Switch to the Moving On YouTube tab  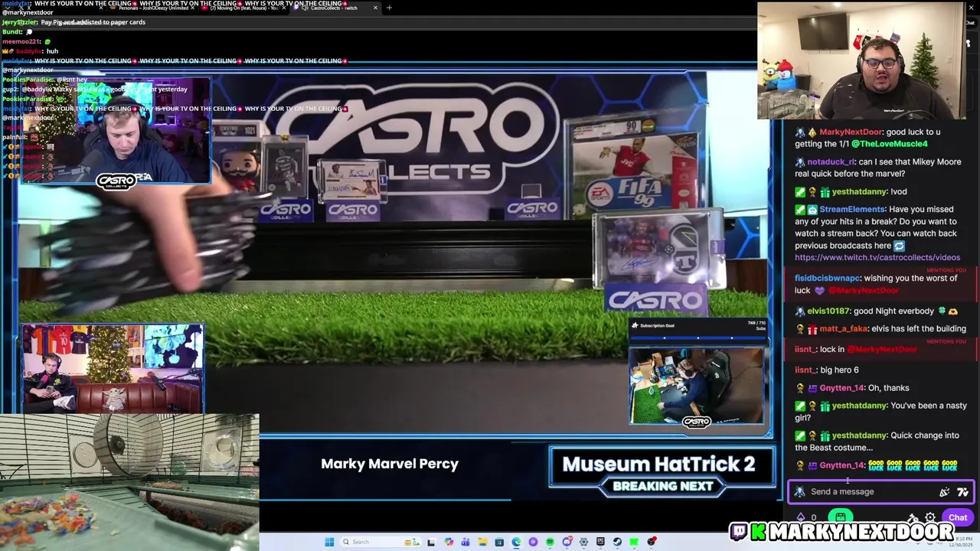(245, 8)
